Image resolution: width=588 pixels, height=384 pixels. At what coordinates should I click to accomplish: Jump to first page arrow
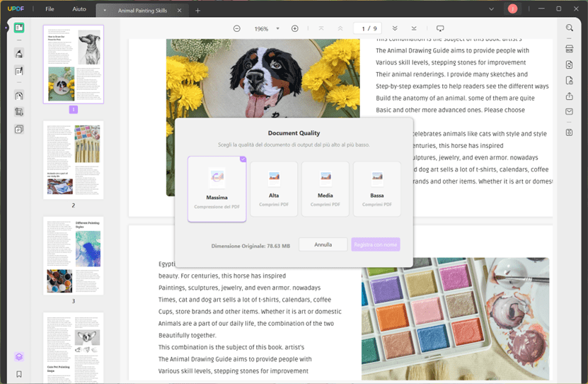tap(321, 28)
